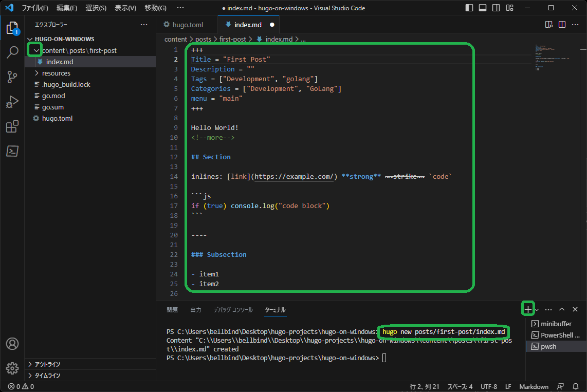Open the 表示(V) menu

125,8
